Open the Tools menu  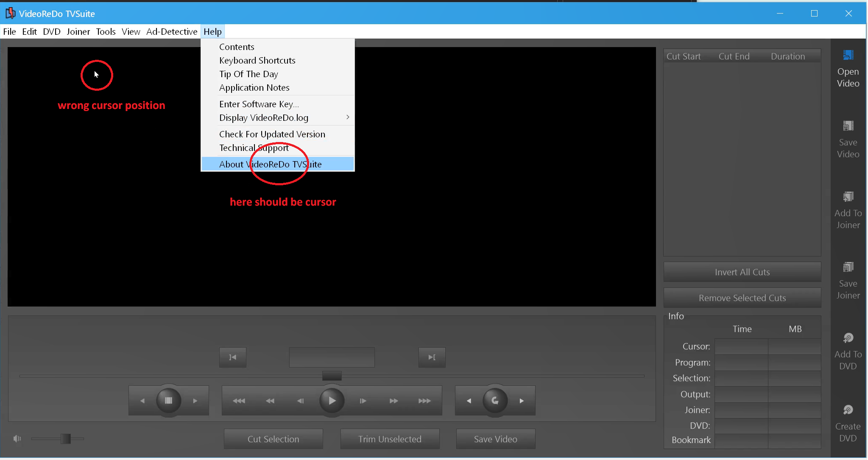(106, 31)
